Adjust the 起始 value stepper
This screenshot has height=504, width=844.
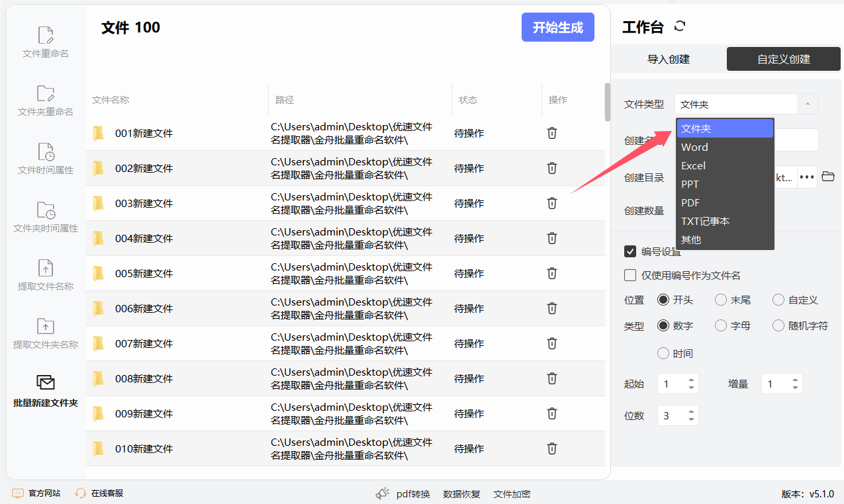pos(692,384)
